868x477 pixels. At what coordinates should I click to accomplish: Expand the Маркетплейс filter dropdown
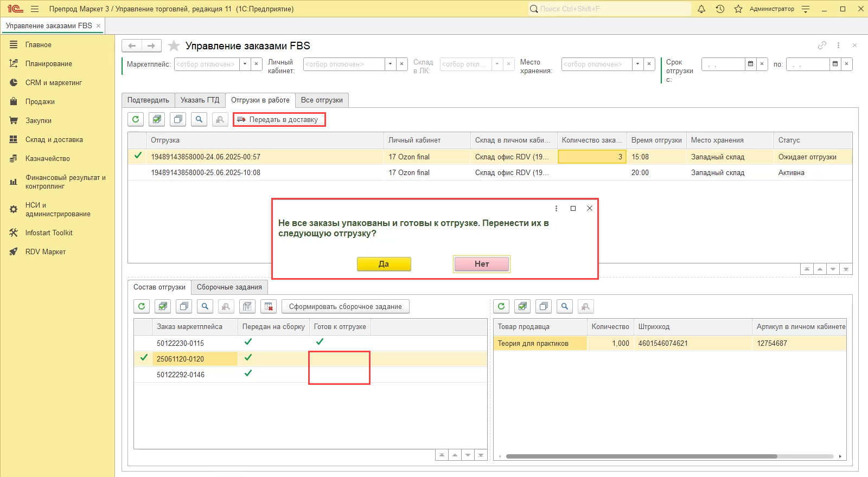point(245,64)
